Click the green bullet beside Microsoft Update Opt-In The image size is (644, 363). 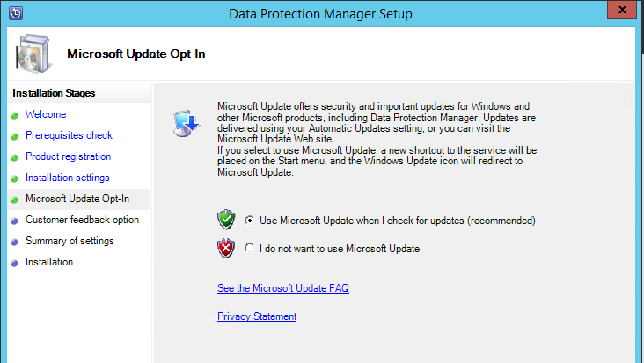14,200
